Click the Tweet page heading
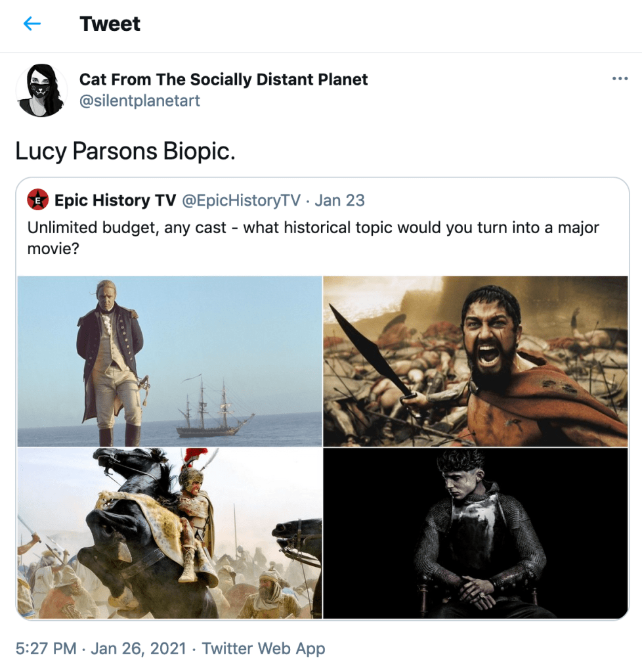Image resolution: width=642 pixels, height=672 pixels. coord(110,24)
